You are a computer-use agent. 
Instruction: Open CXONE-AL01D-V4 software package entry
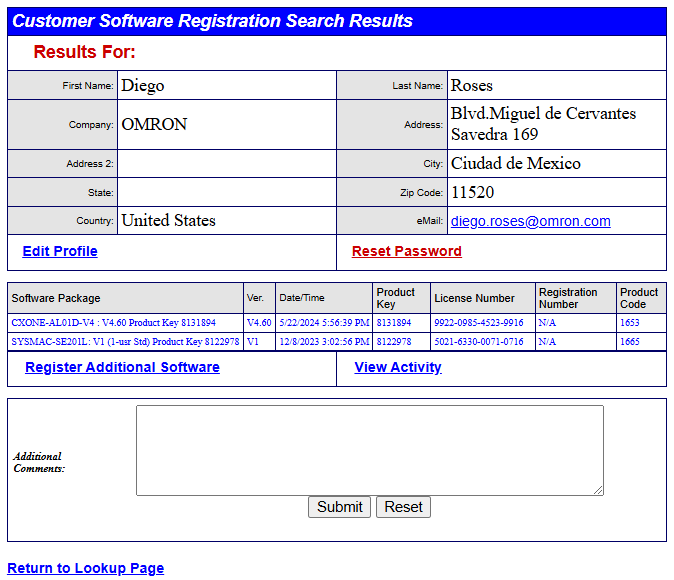[x=113, y=323]
